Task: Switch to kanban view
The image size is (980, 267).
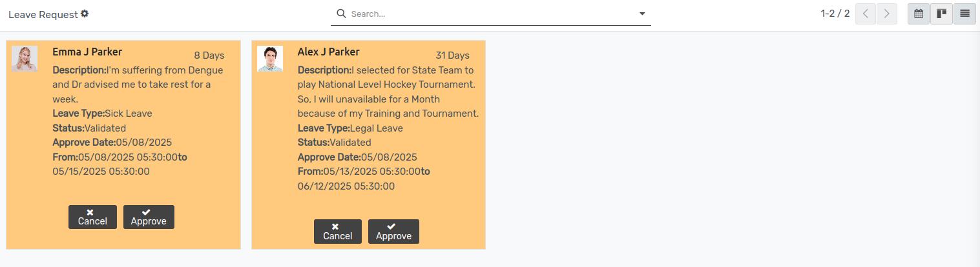Action: 941,14
